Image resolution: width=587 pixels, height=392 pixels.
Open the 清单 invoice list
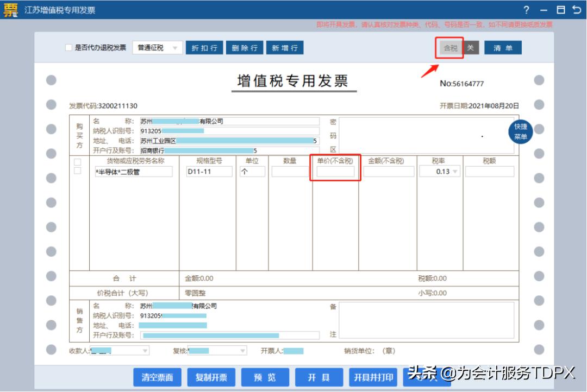(x=503, y=48)
